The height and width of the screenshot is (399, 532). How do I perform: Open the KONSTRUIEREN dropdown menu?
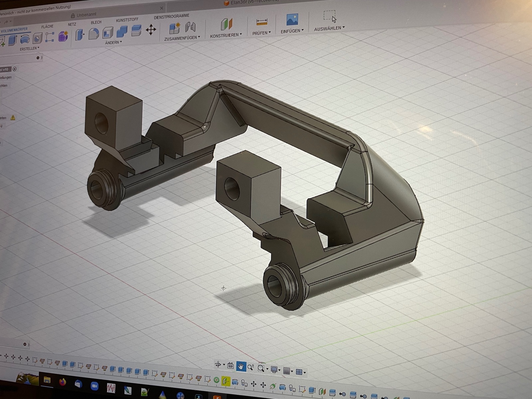[x=226, y=35]
